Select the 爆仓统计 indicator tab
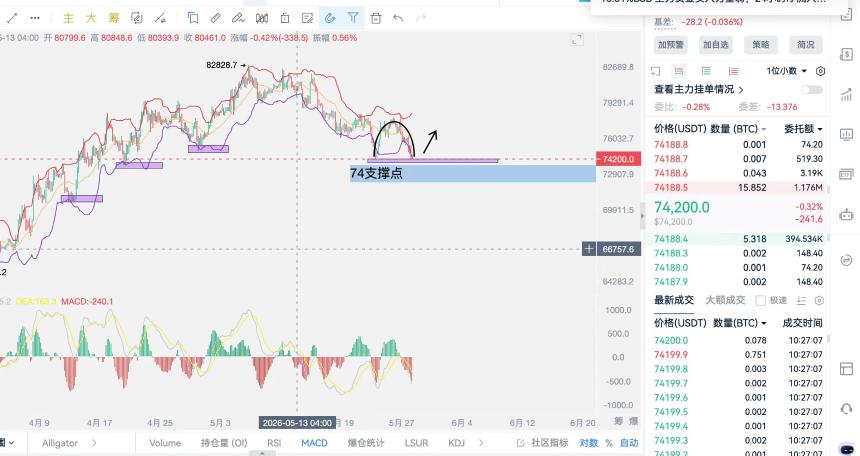This screenshot has width=860, height=456. (x=366, y=443)
